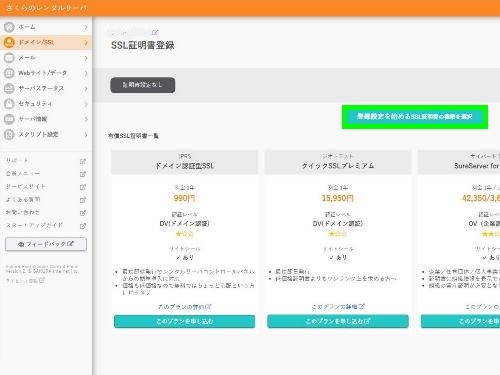Expand the ホーム menu chevron

tap(86, 27)
